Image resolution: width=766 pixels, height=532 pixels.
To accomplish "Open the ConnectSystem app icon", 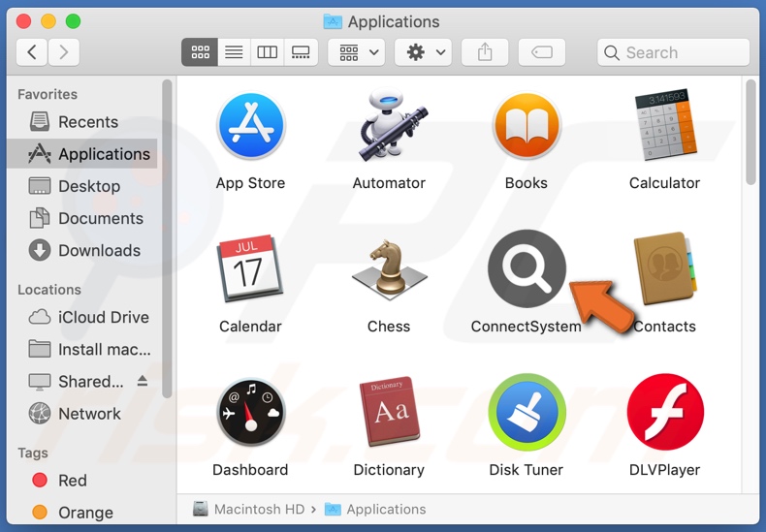I will pos(526,268).
